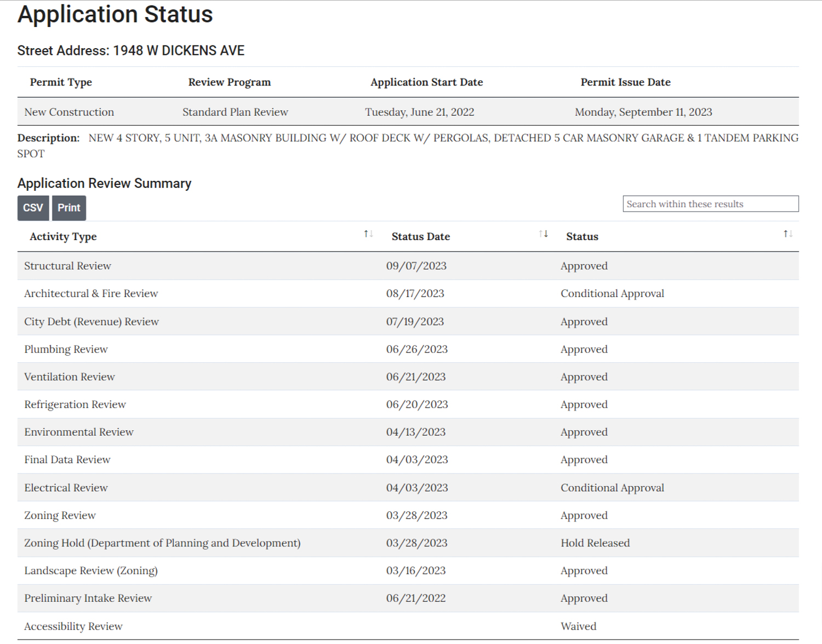Select the Electrical Review row

(408, 488)
